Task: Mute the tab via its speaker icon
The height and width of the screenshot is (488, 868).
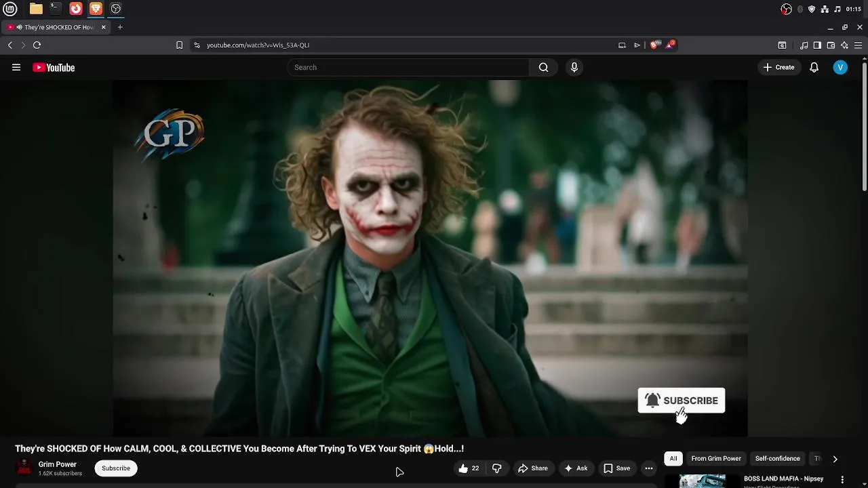Action: coord(19,27)
